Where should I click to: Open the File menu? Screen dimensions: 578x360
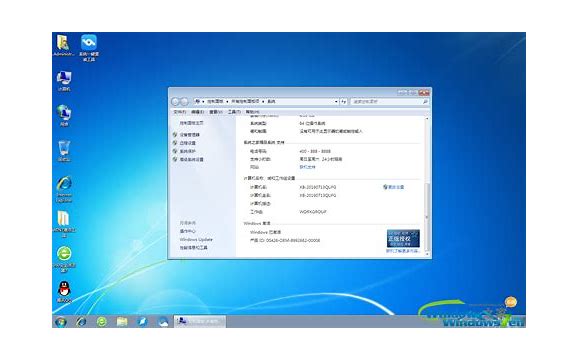point(180,112)
